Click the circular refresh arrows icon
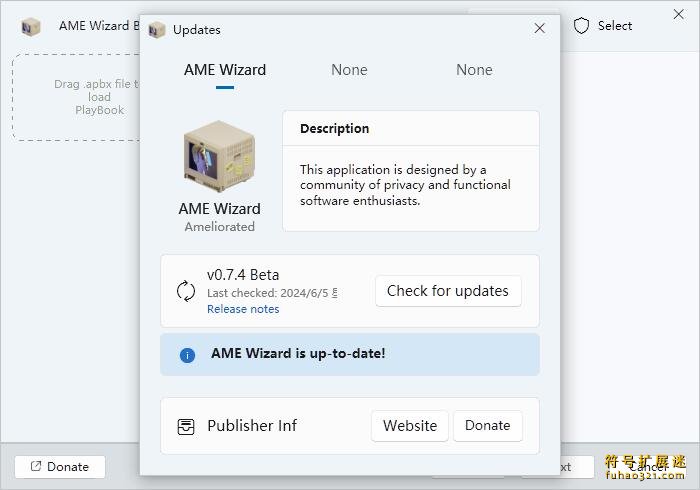Image resolution: width=700 pixels, height=490 pixels. [x=186, y=291]
